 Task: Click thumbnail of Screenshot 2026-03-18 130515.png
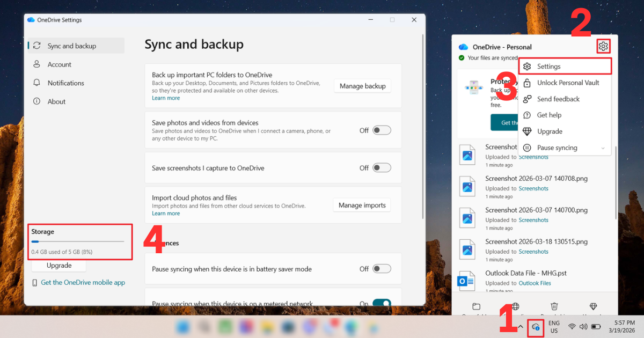click(x=467, y=249)
